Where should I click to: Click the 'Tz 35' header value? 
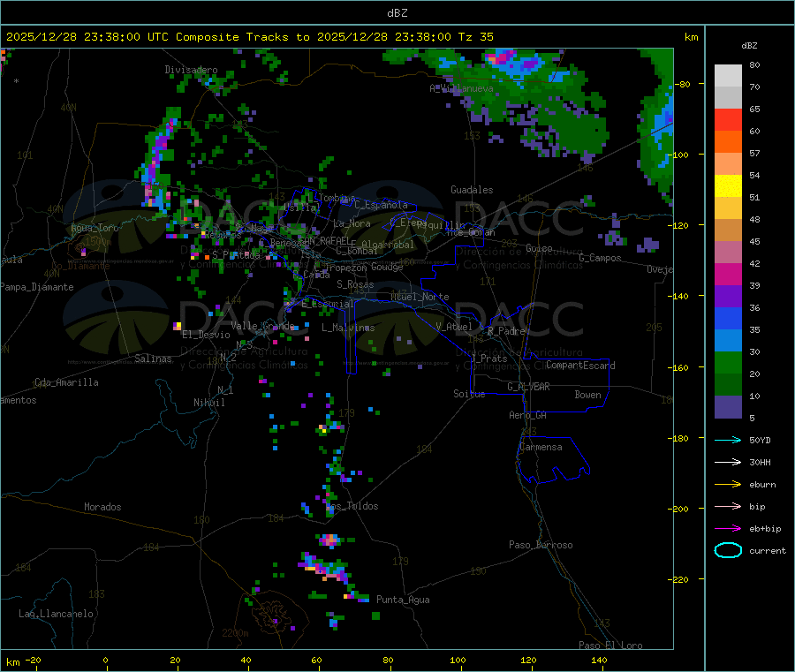[x=475, y=37]
